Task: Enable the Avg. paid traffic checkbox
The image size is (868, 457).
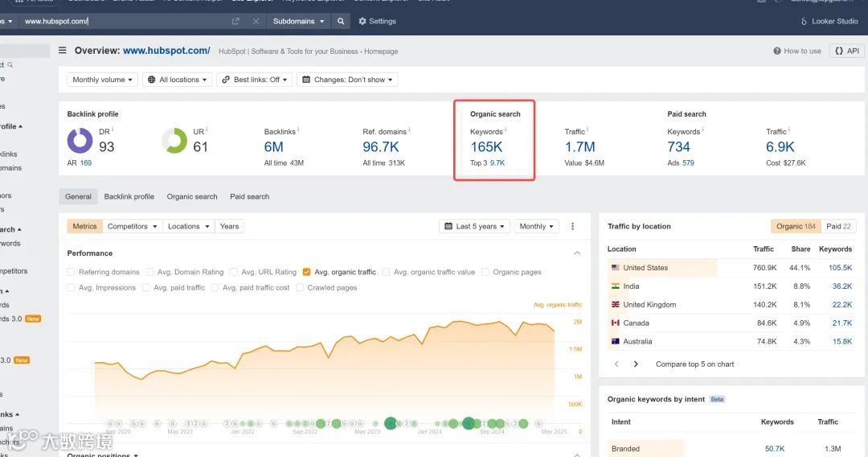Action: 146,287
